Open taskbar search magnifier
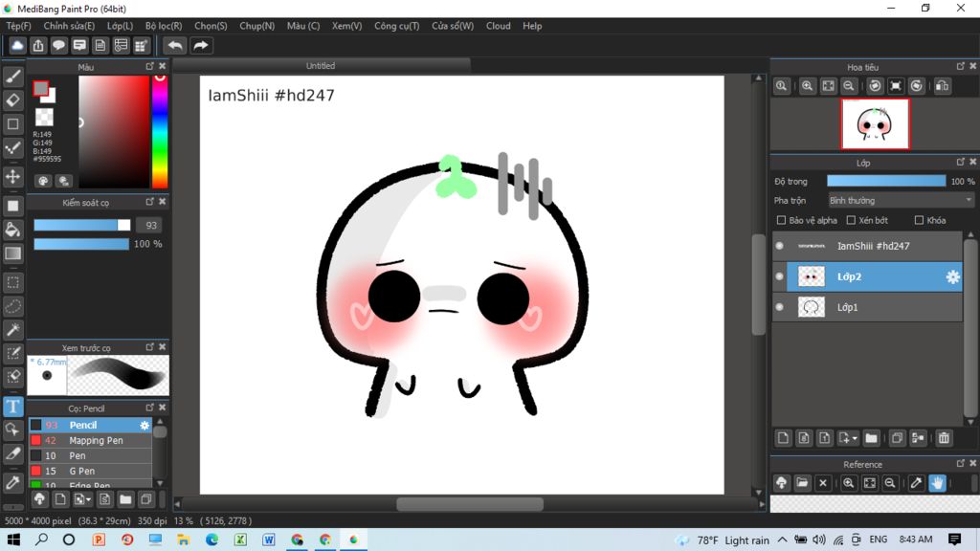This screenshot has height=551, width=980. [41, 540]
